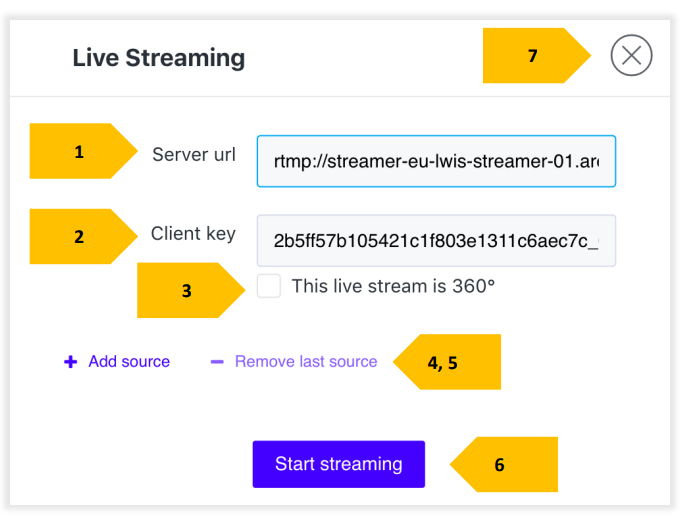The image size is (693, 519).
Task: Enable the 360° live stream checkbox
Action: click(x=268, y=287)
